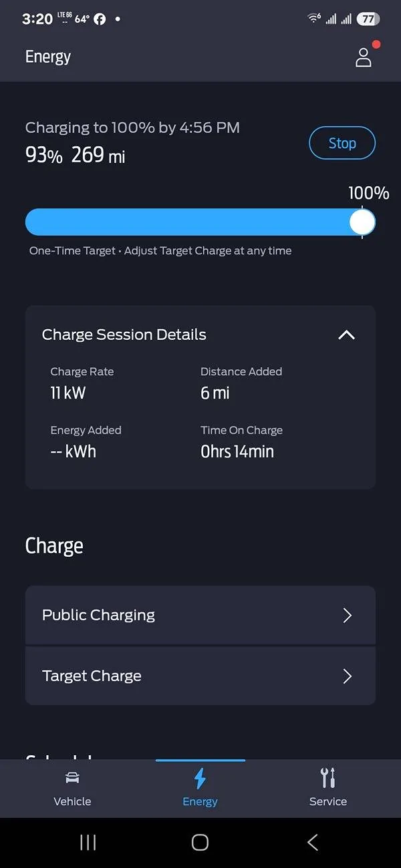Stop the current charging session
401x868 pixels.
click(342, 143)
